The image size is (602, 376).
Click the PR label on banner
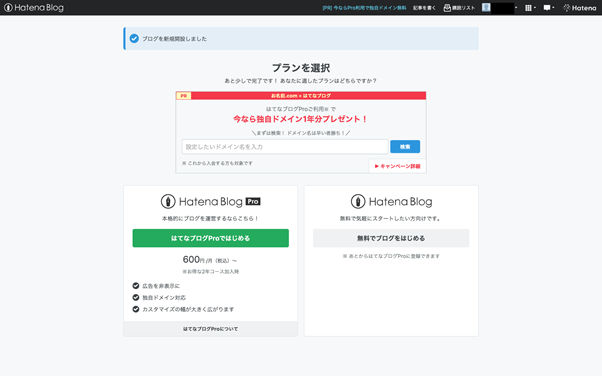[x=184, y=96]
